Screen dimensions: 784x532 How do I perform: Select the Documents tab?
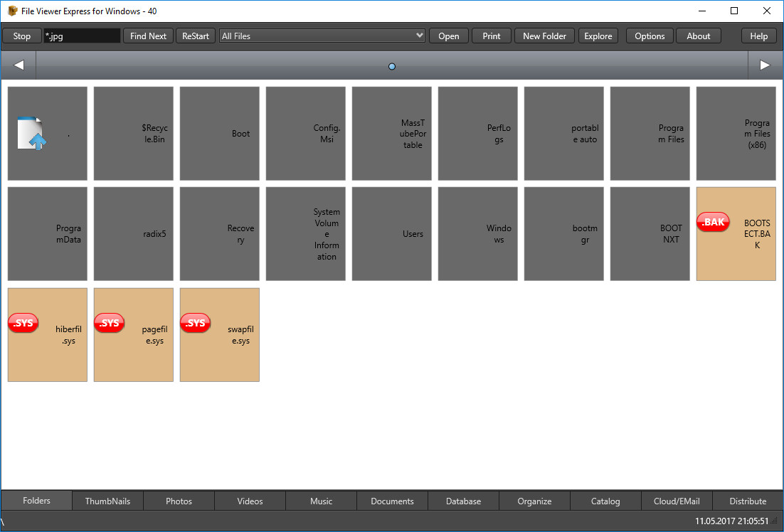392,501
